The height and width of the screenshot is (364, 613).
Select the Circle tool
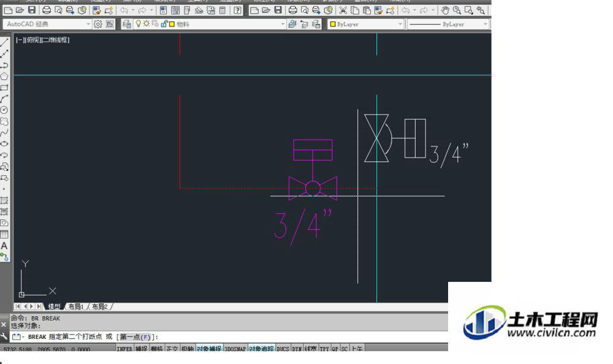(4, 110)
